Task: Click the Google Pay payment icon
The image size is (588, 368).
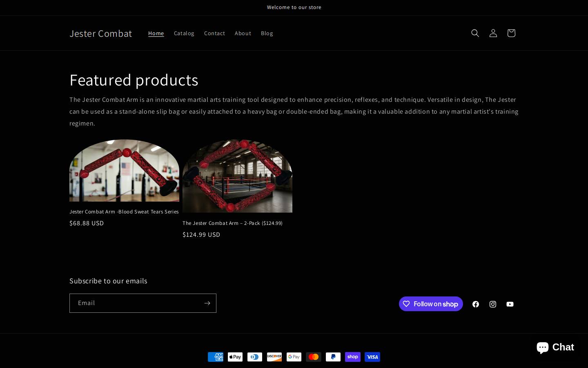Action: 294,357
